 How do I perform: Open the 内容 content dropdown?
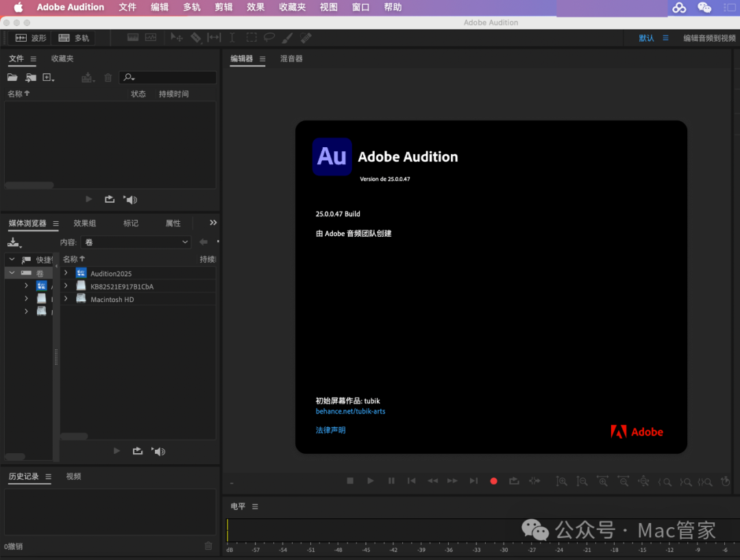coord(136,242)
